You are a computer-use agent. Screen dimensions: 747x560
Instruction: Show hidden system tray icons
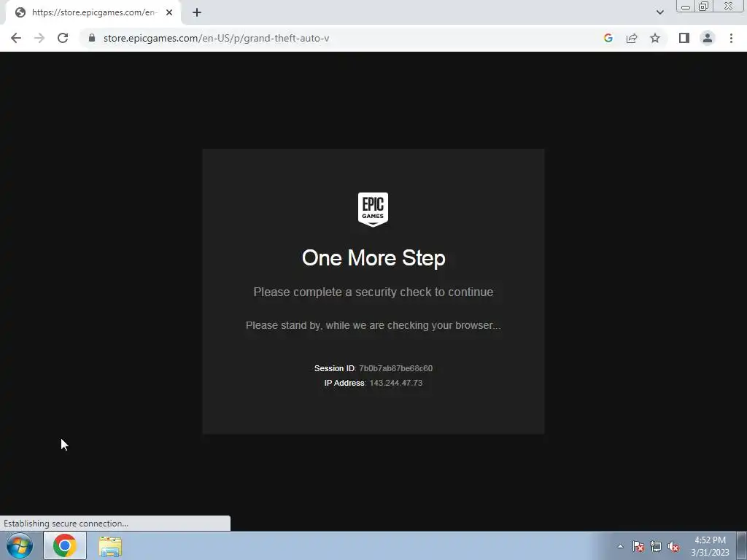[x=620, y=546]
